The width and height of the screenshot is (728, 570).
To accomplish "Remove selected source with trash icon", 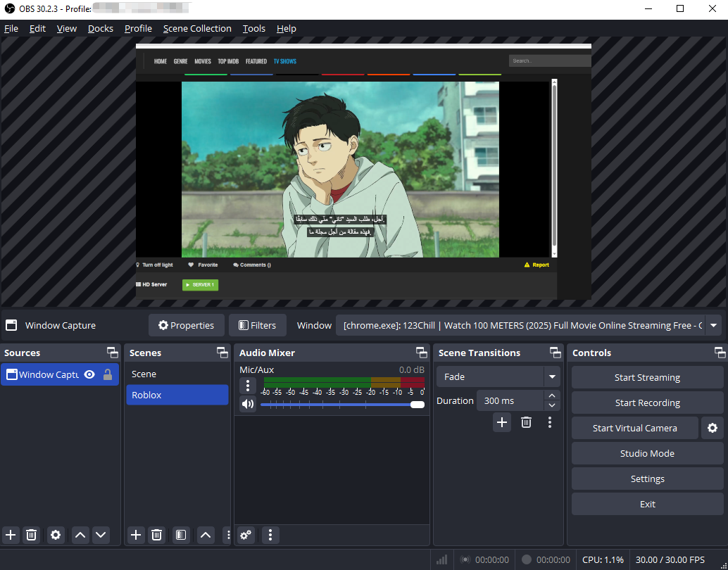I will pos(31,535).
